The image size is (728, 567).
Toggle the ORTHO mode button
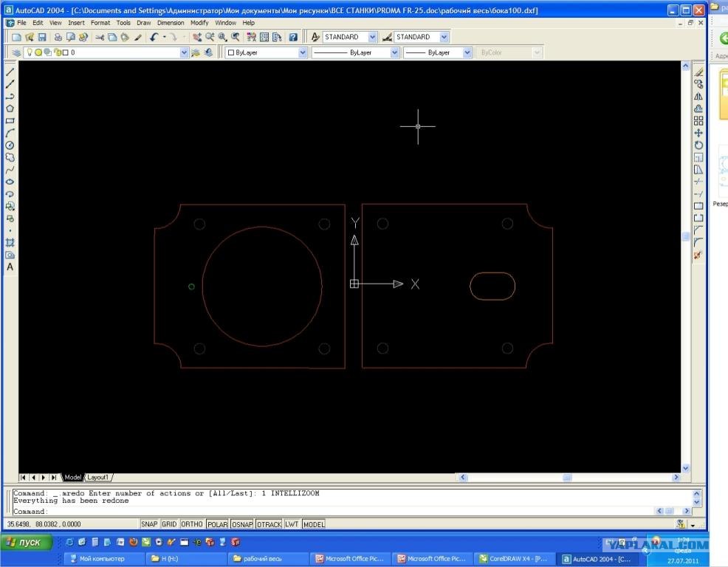click(x=192, y=524)
